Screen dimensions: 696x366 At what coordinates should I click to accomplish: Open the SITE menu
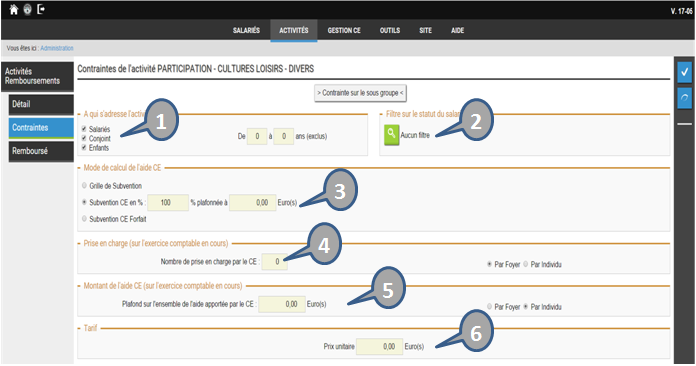(425, 31)
